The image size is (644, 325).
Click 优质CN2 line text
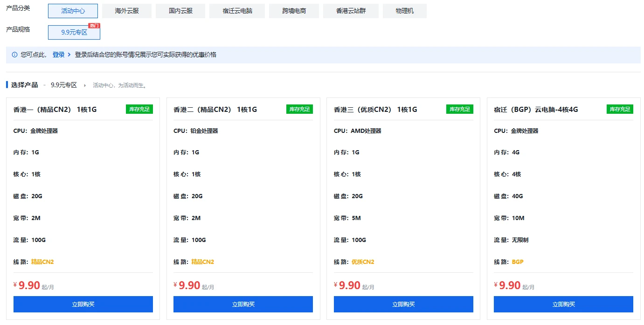point(363,262)
